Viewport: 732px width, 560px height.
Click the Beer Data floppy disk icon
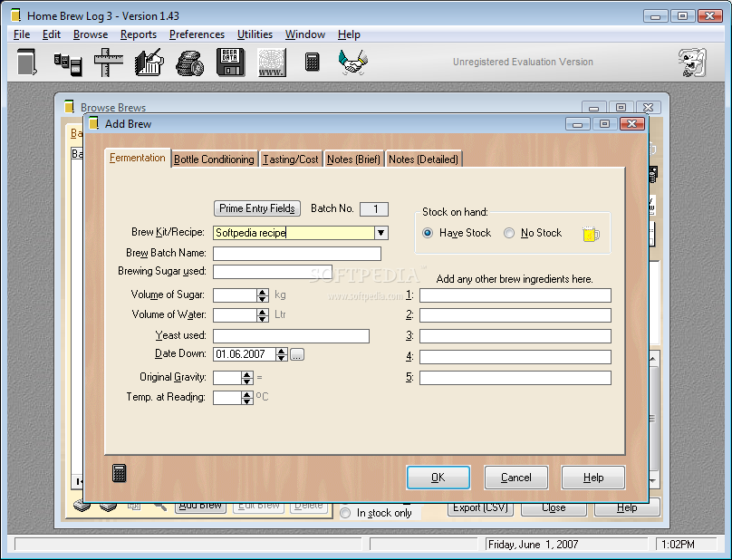coord(231,63)
